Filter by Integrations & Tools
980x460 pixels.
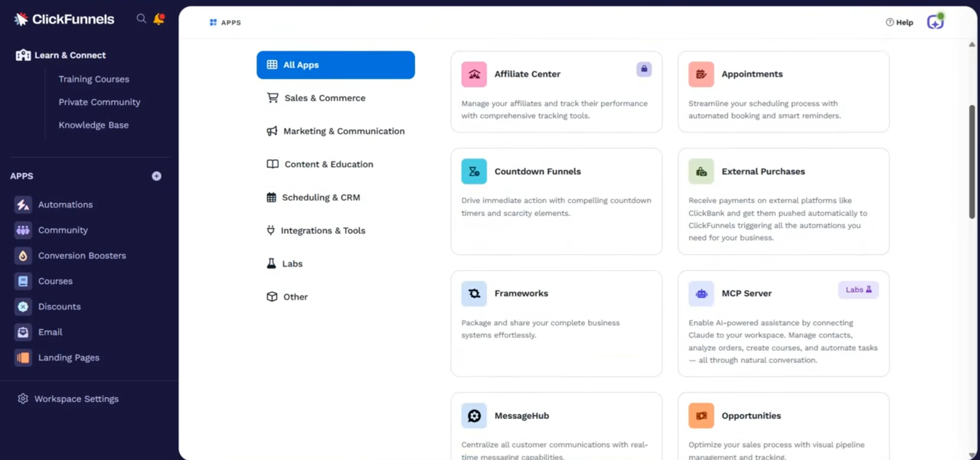coord(336,231)
